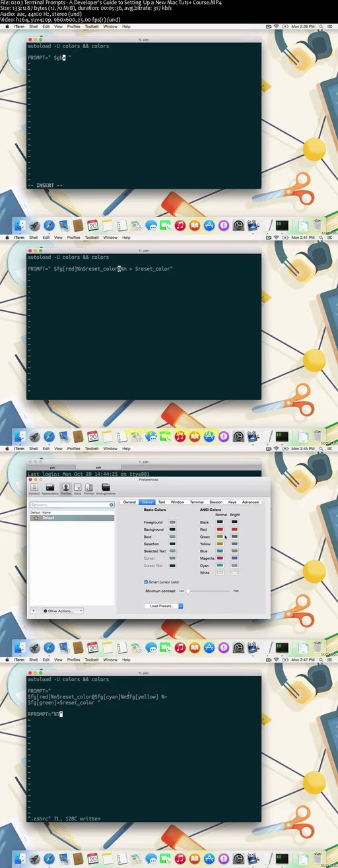Screen dimensions: 338x868
Task: Click the '-- INSERT --' status line in vim
Action: (45, 185)
